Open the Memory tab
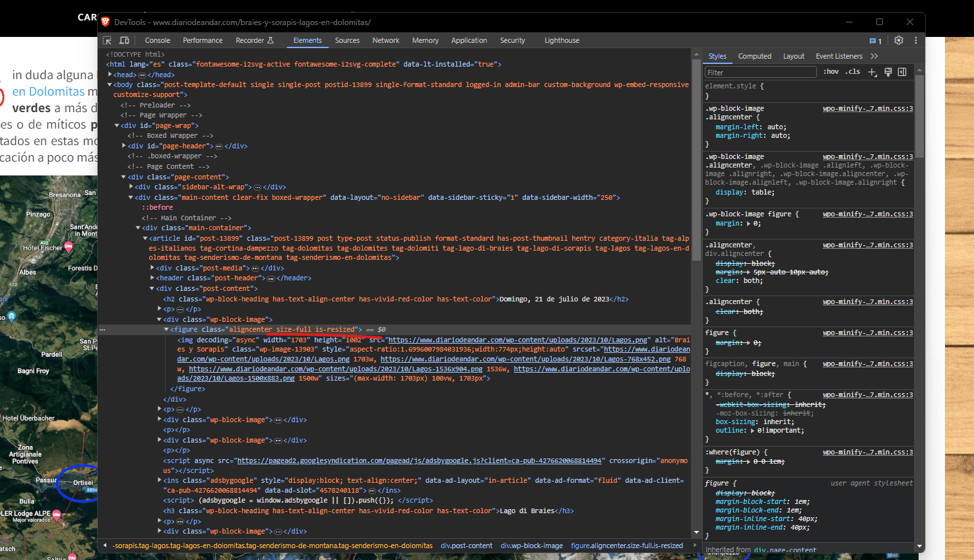 coord(426,40)
